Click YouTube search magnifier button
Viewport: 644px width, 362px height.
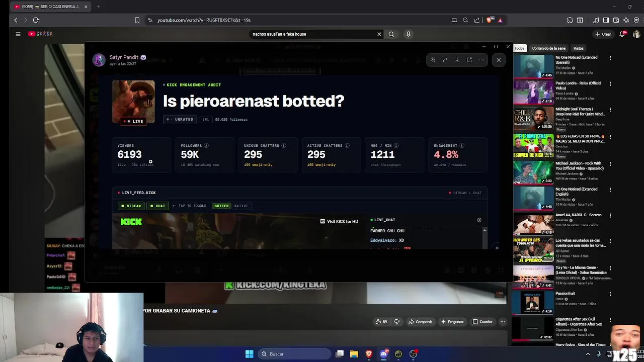[x=391, y=34]
